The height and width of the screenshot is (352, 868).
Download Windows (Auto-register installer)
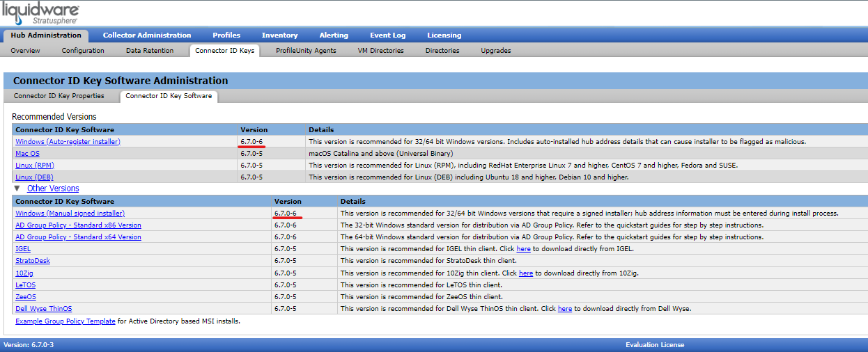(68, 142)
